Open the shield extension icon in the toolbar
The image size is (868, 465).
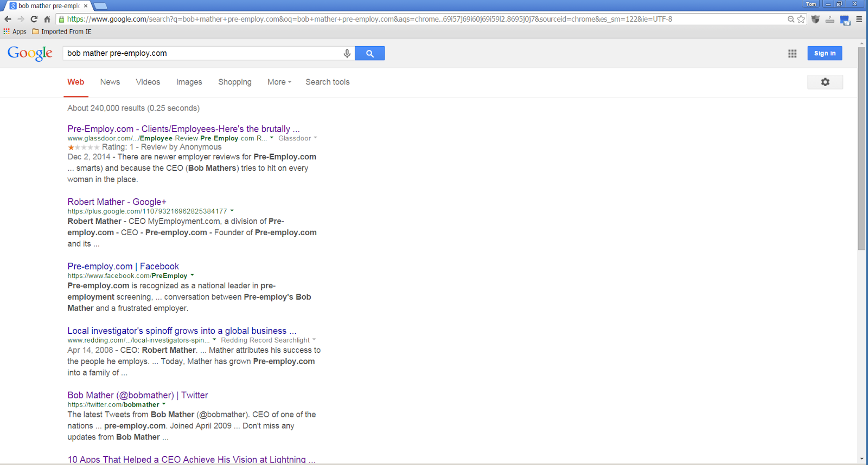[815, 19]
